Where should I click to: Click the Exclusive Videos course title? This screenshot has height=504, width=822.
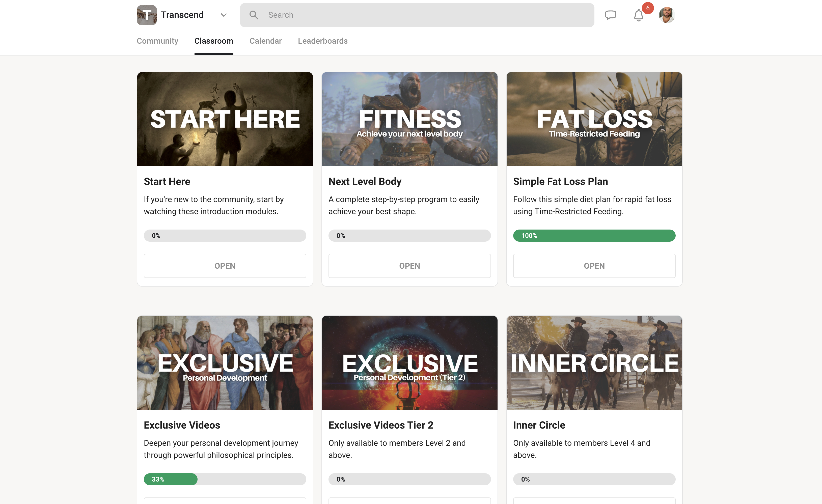click(182, 425)
